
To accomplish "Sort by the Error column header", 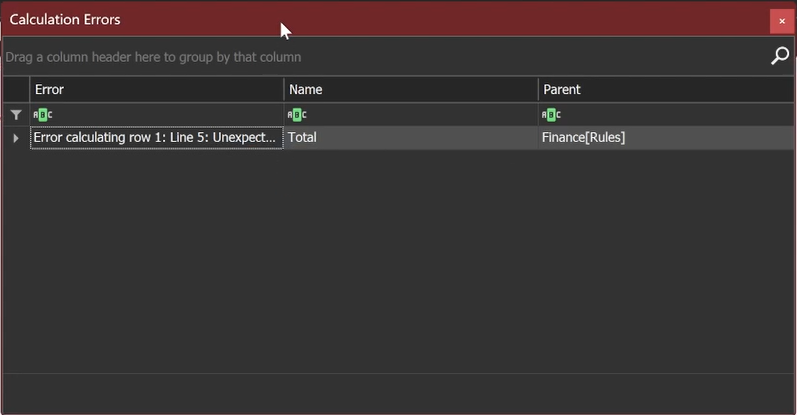I will [x=156, y=90].
